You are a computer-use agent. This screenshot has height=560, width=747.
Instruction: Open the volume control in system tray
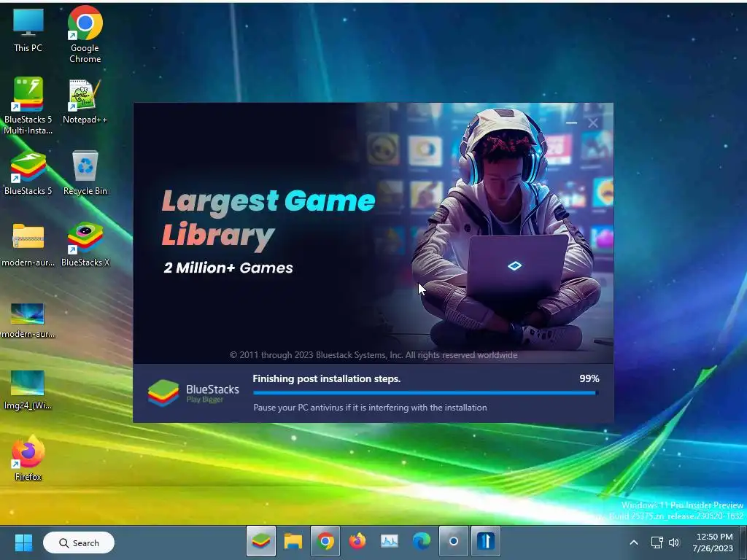(x=673, y=542)
